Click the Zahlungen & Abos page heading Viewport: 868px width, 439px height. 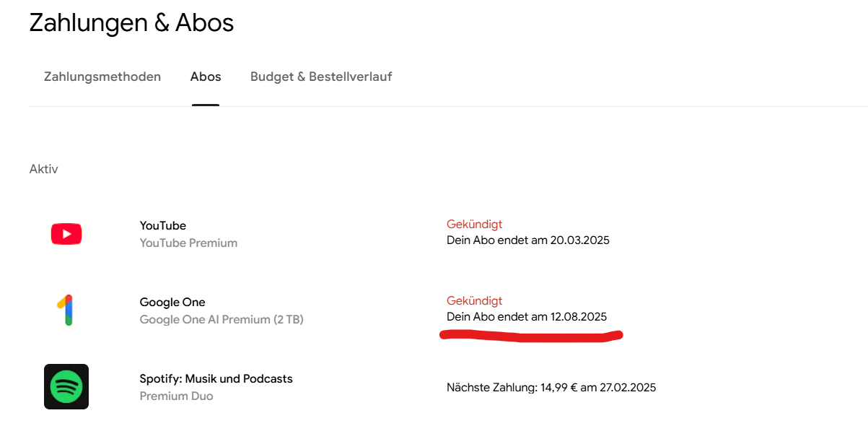[x=131, y=23]
